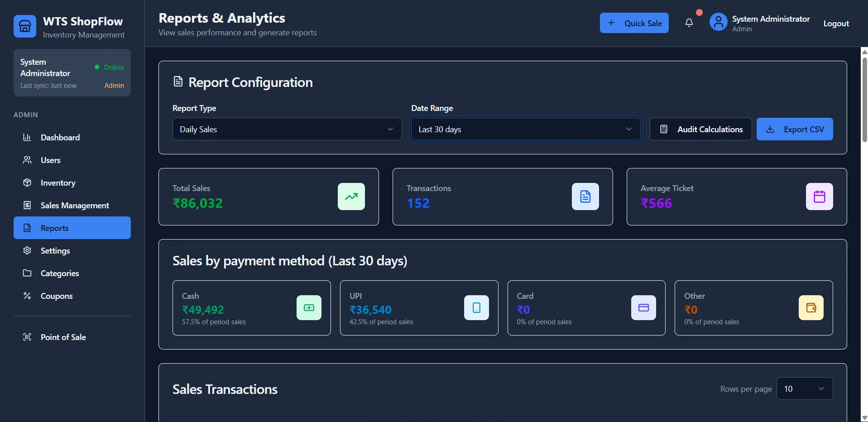Open the notifications bell
The height and width of the screenshot is (422, 868).
pyautogui.click(x=689, y=23)
